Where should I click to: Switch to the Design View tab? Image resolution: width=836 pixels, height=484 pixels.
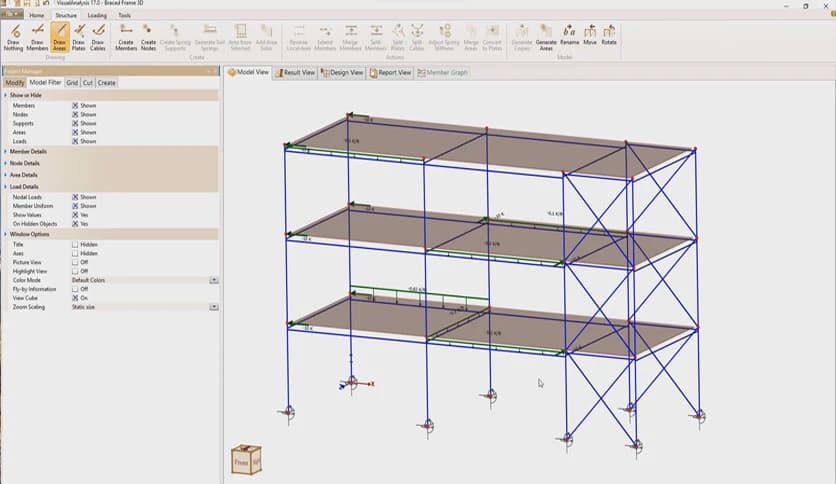pos(342,72)
